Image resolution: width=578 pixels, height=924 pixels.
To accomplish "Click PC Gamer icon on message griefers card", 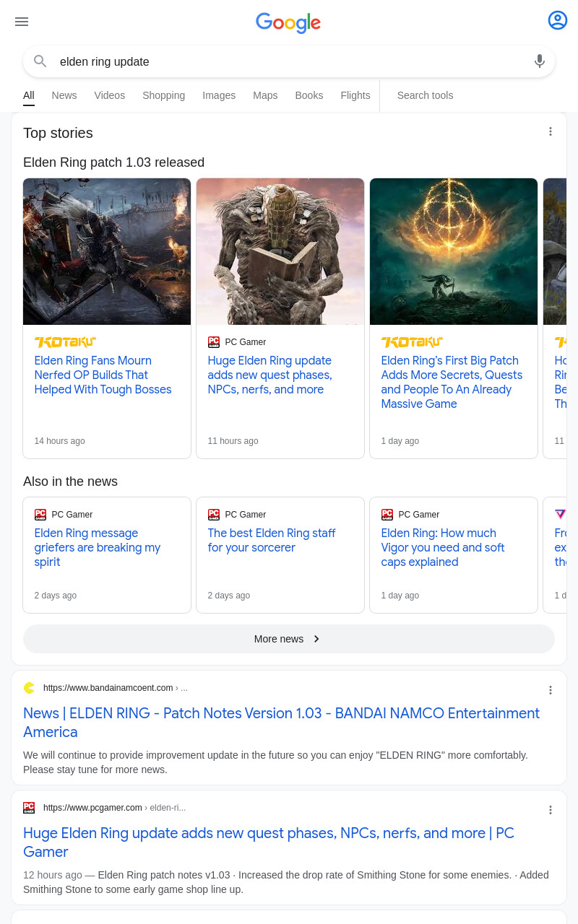I will tap(40, 515).
